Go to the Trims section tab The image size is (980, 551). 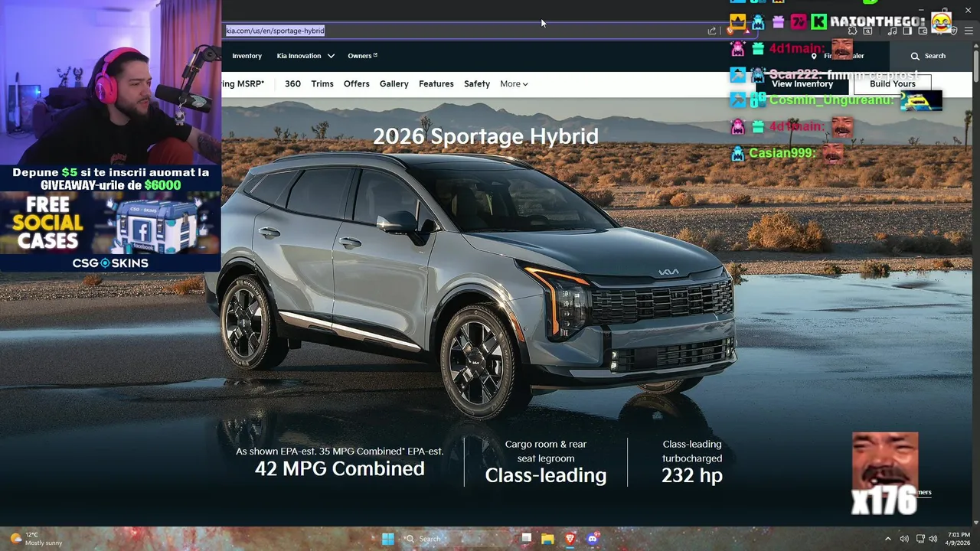(x=322, y=84)
